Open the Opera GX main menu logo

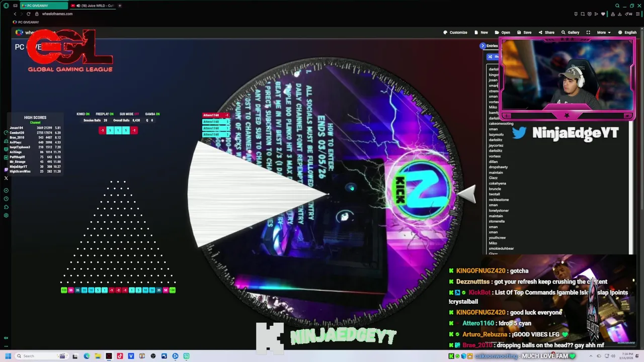[x=6, y=6]
